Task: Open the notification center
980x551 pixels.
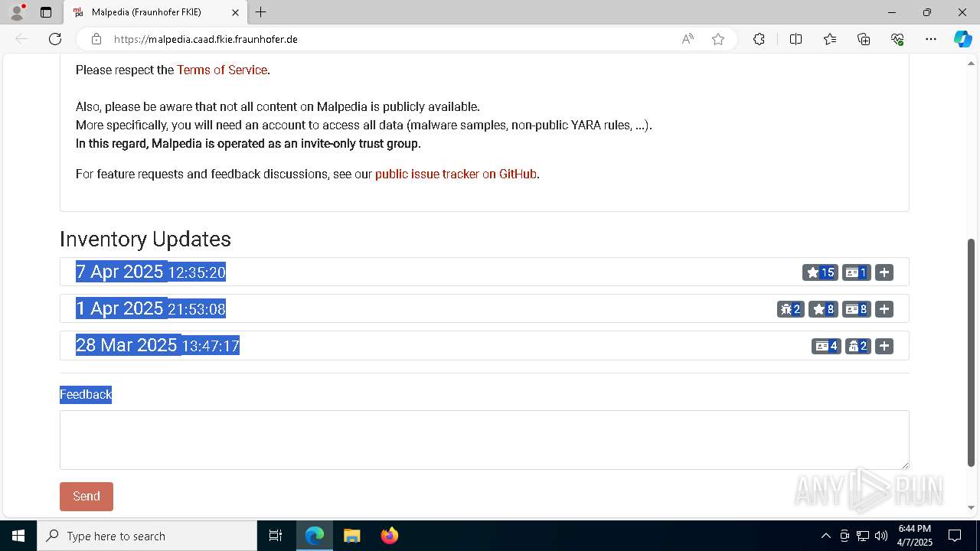Action: pos(955,536)
